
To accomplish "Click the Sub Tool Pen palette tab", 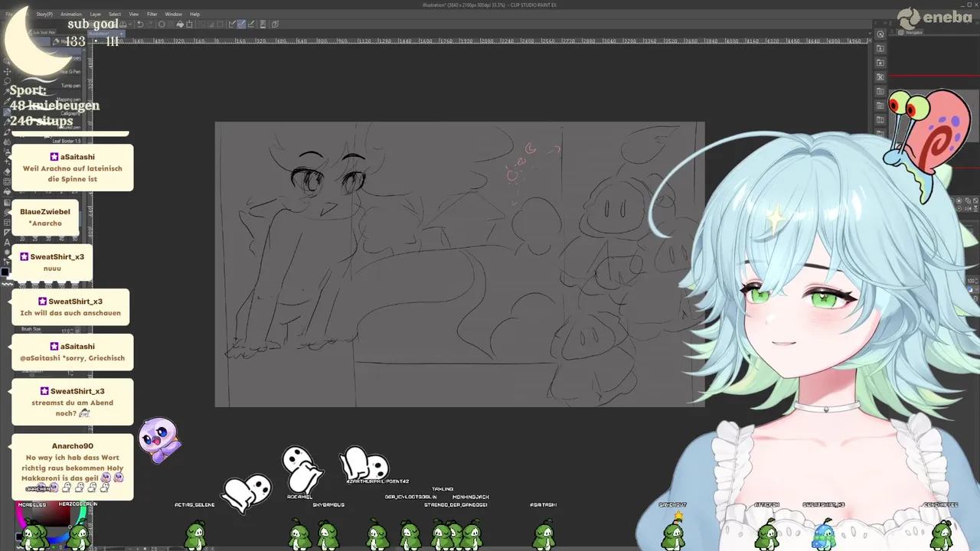I will tap(43, 32).
